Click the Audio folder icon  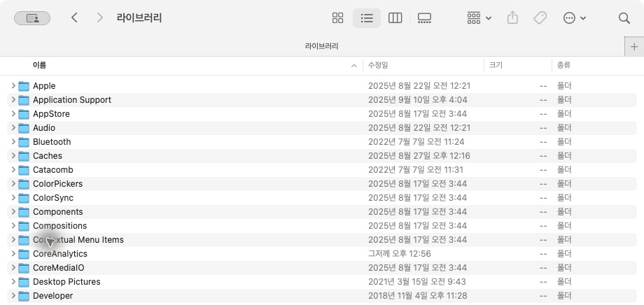[24, 128]
